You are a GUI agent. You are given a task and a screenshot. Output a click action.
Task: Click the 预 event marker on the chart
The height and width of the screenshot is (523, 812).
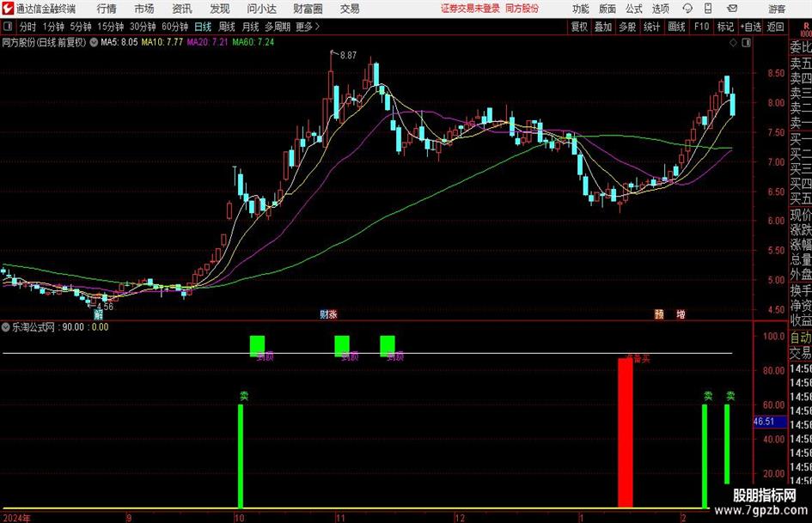(659, 314)
